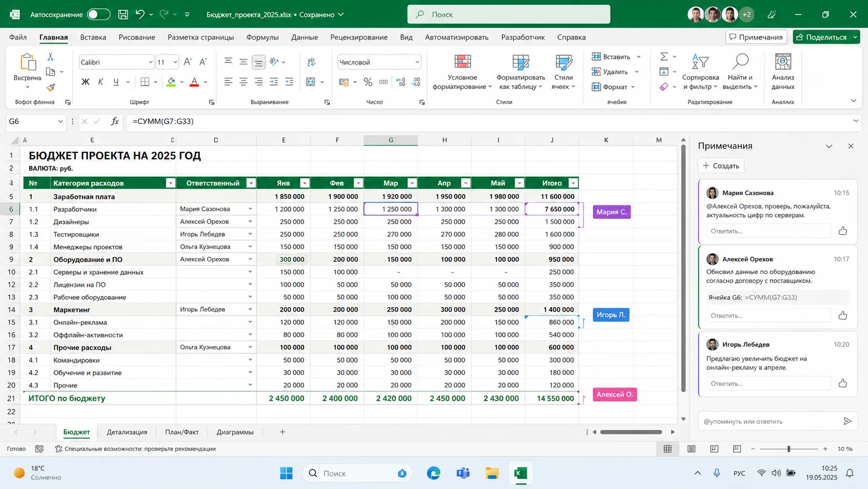This screenshot has width=868, height=489.
Task: Apply italic with the К button
Action: 101,82
